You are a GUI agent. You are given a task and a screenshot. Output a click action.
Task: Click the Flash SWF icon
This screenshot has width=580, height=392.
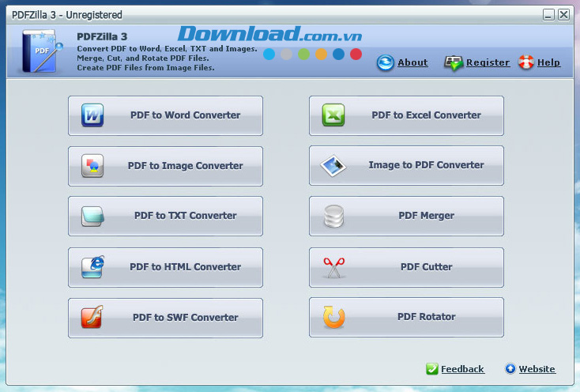92,317
